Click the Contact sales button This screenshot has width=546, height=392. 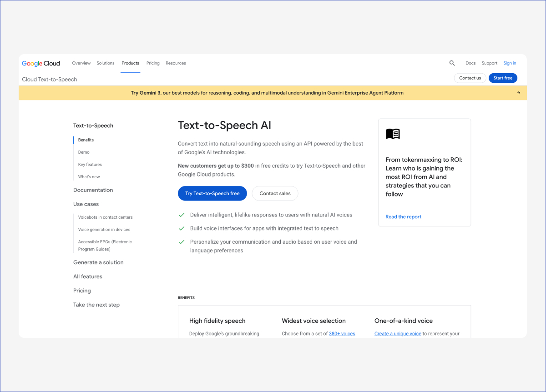coord(275,193)
